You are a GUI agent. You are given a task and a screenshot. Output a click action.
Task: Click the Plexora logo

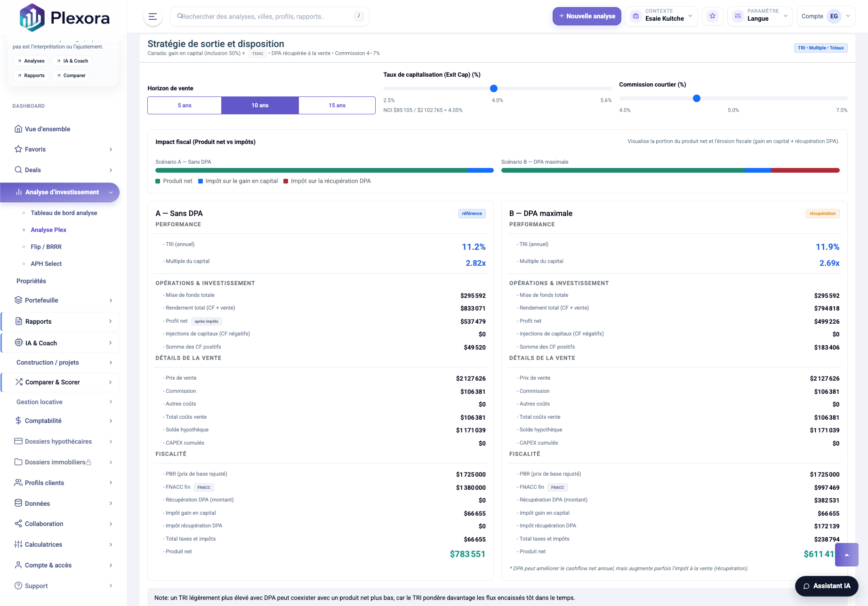pos(64,17)
